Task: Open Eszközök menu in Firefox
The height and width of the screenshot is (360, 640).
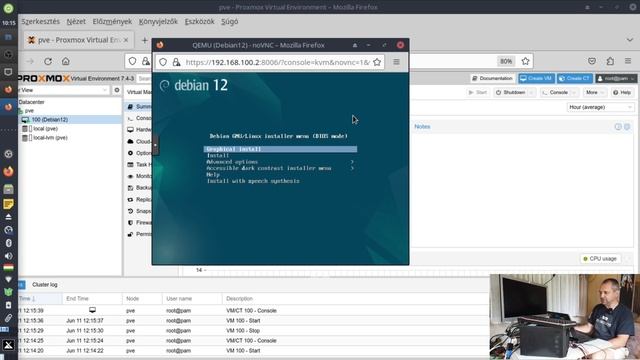Action: [x=199, y=22]
